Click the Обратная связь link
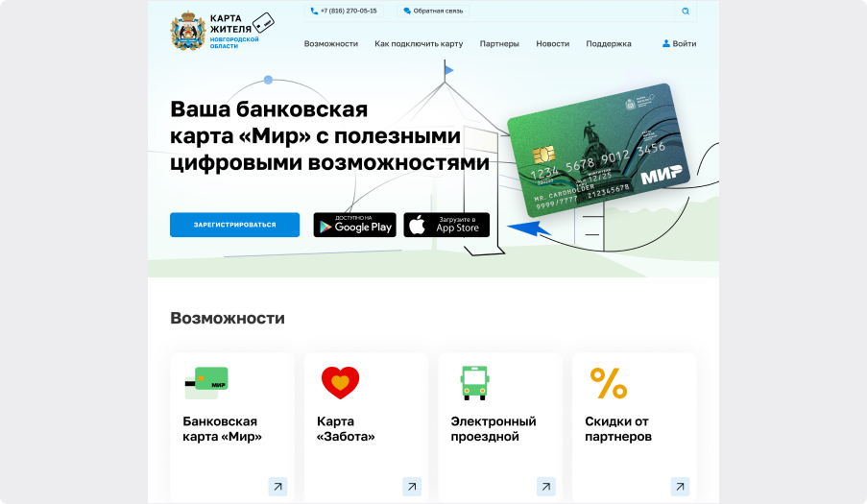 click(x=438, y=12)
